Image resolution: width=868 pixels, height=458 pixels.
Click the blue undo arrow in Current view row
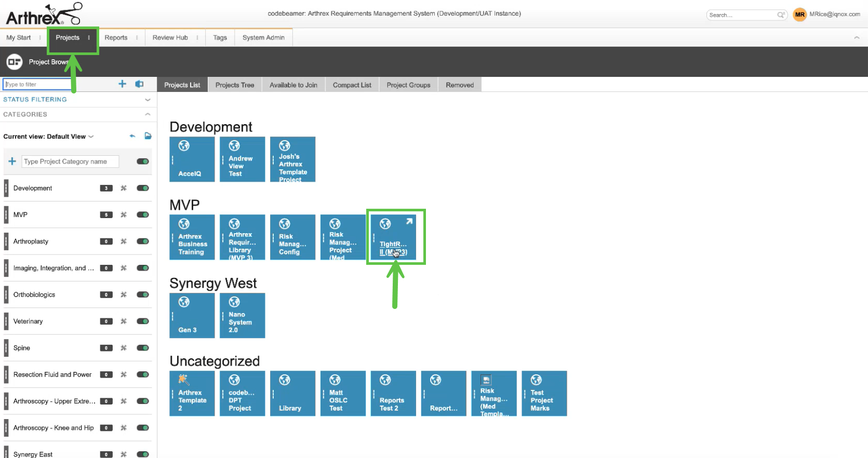click(132, 136)
